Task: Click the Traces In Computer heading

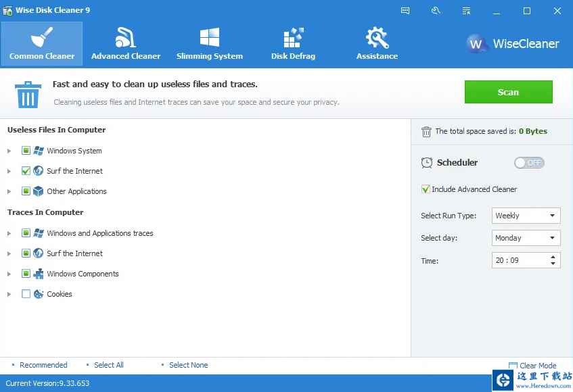Action: click(45, 212)
